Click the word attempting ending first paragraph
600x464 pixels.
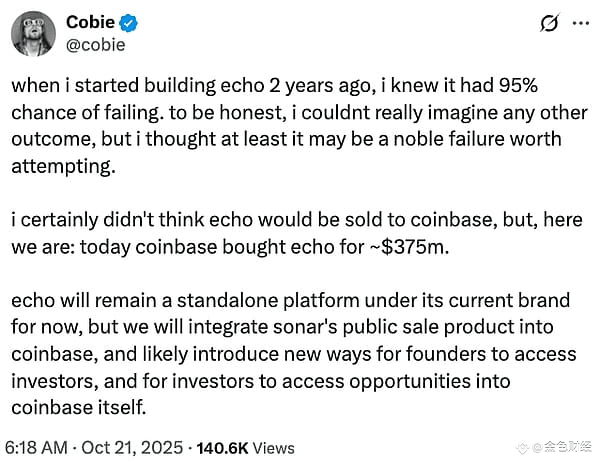(x=63, y=166)
